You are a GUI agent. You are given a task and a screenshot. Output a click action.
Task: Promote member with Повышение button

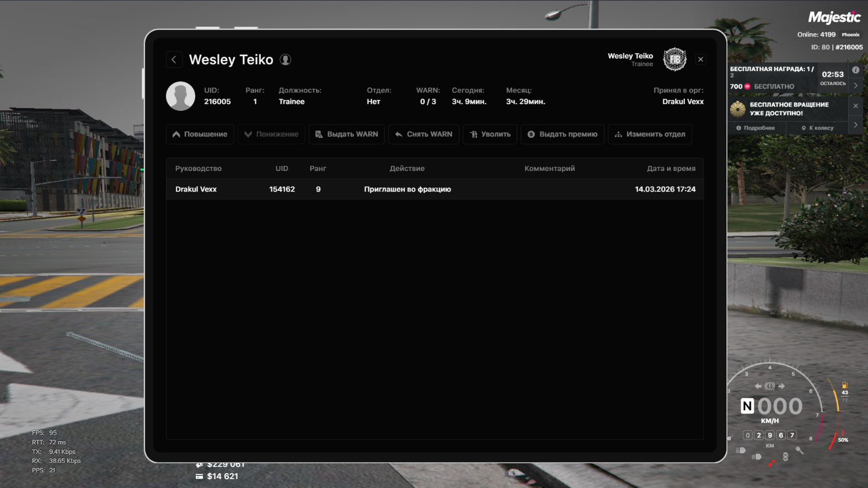point(200,134)
